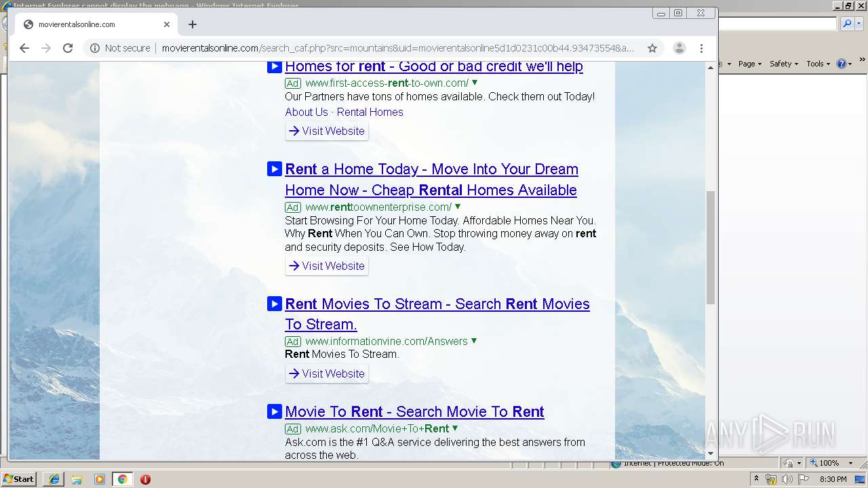Visit Website button for renttoownenterprise
The width and height of the screenshot is (868, 488).
coord(327,266)
